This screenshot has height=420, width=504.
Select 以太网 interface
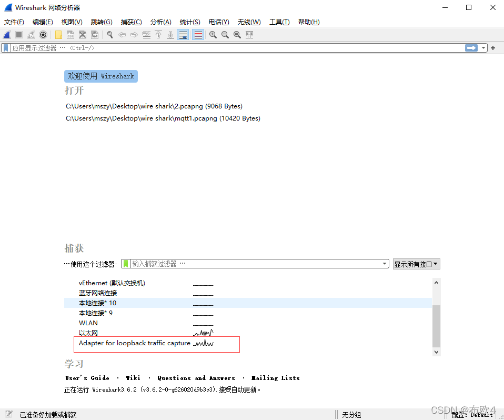248,333
